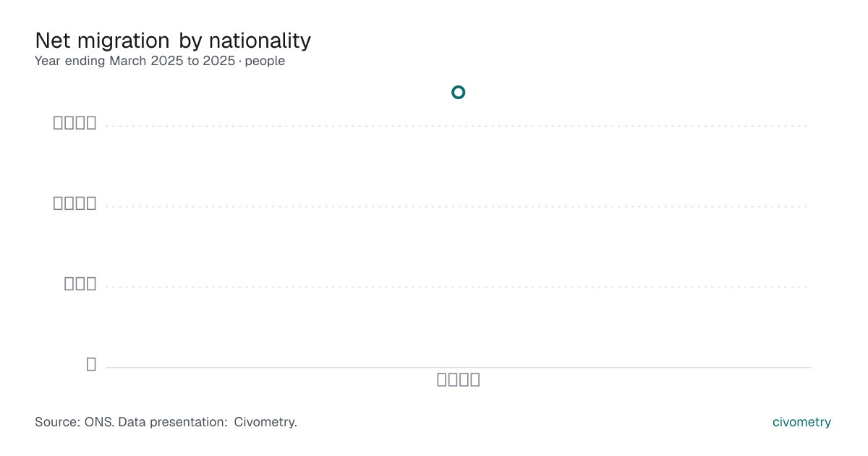Click the 'ONS' source name in the footer
Image resolution: width=868 pixels, height=456 pixels.
[98, 422]
